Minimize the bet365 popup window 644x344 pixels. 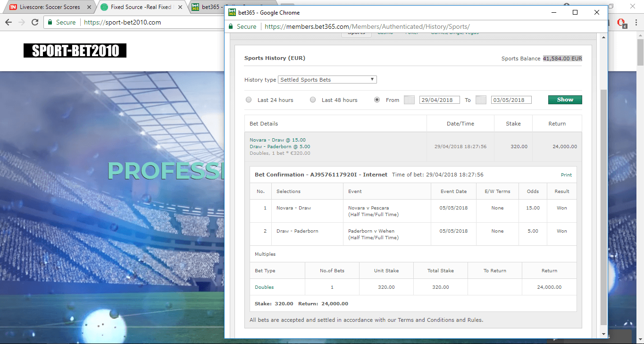pyautogui.click(x=553, y=13)
